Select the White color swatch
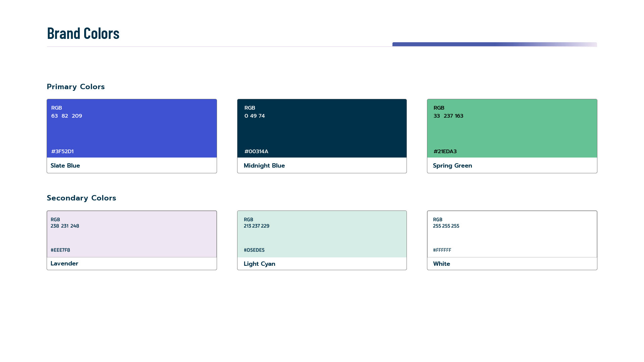644x362 pixels. (x=512, y=234)
